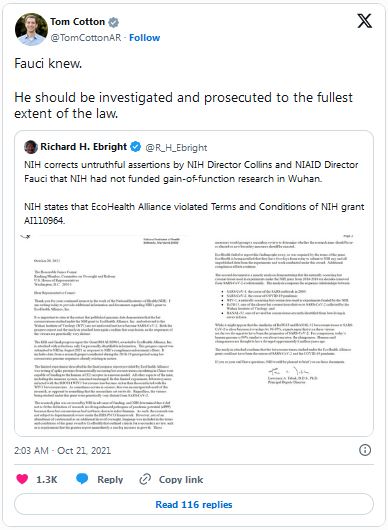388x530 pixels.
Task: Open Richard H. Ebright's avatar
Action: coord(31,147)
